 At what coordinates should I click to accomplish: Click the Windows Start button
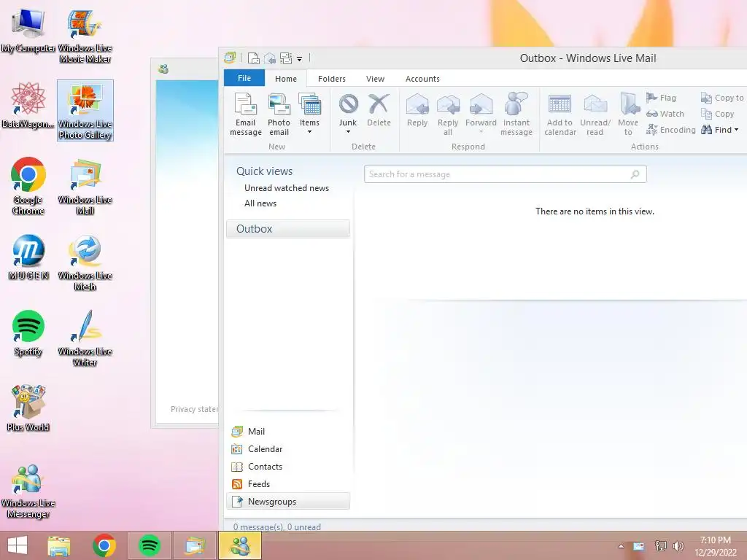click(18, 545)
